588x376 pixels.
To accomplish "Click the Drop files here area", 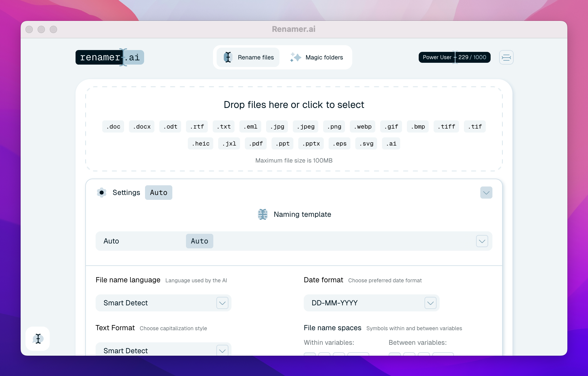I will coord(293,105).
